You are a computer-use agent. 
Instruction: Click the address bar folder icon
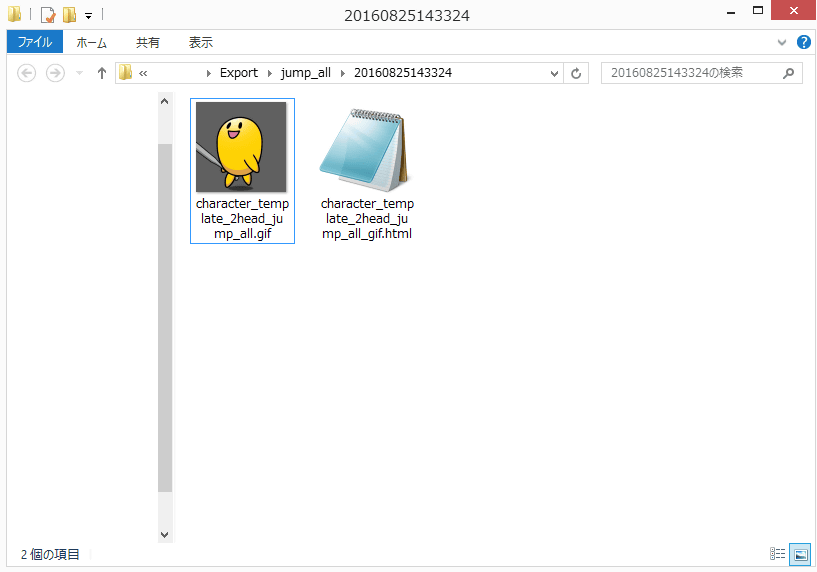click(125, 72)
